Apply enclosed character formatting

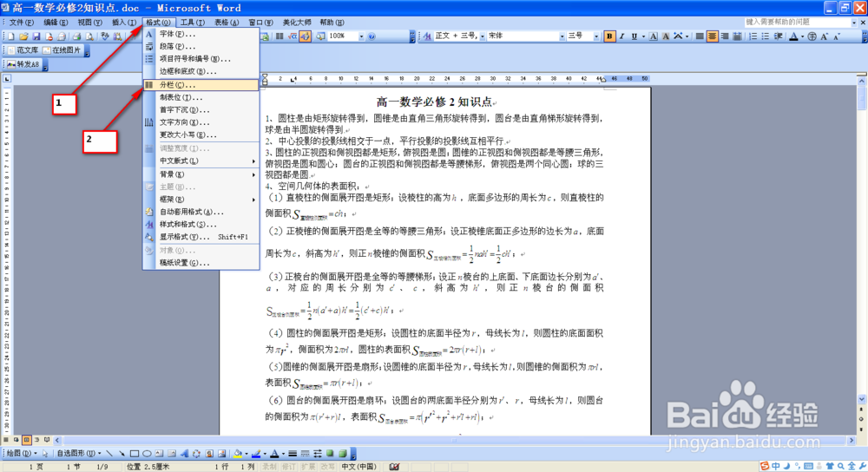coord(812,36)
